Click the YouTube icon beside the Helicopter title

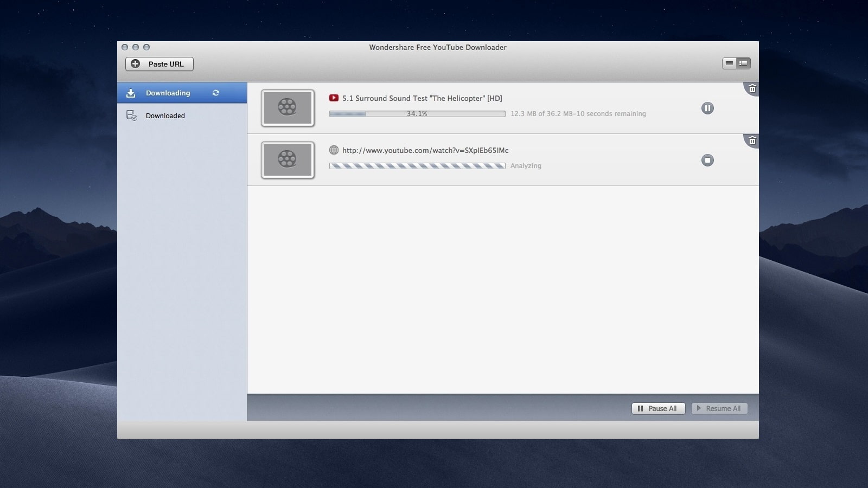coord(334,98)
